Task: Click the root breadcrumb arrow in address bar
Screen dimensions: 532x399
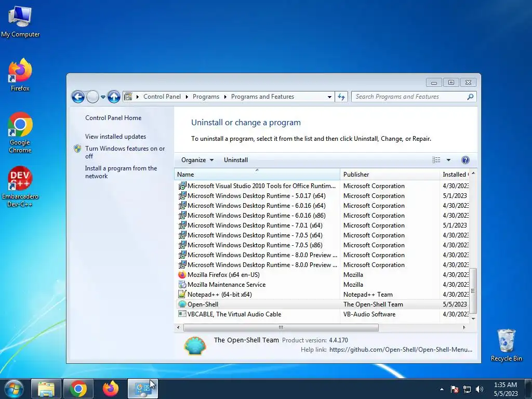Action: pyautogui.click(x=137, y=97)
